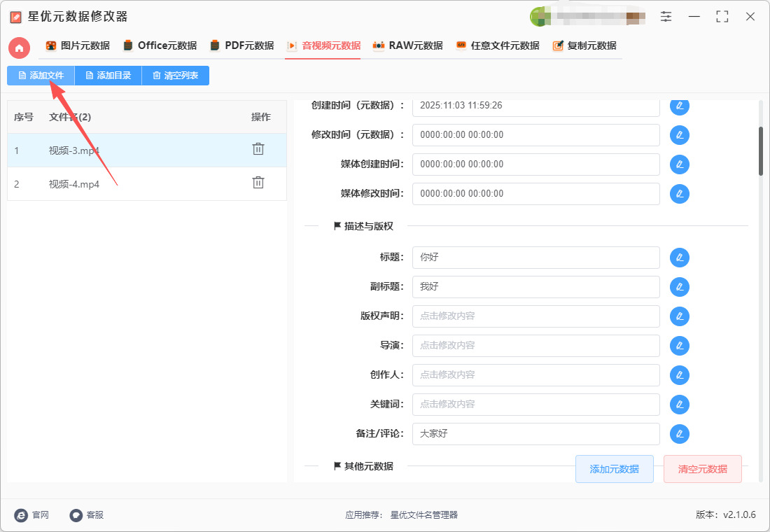Click the 添加元数据 button

(614, 469)
